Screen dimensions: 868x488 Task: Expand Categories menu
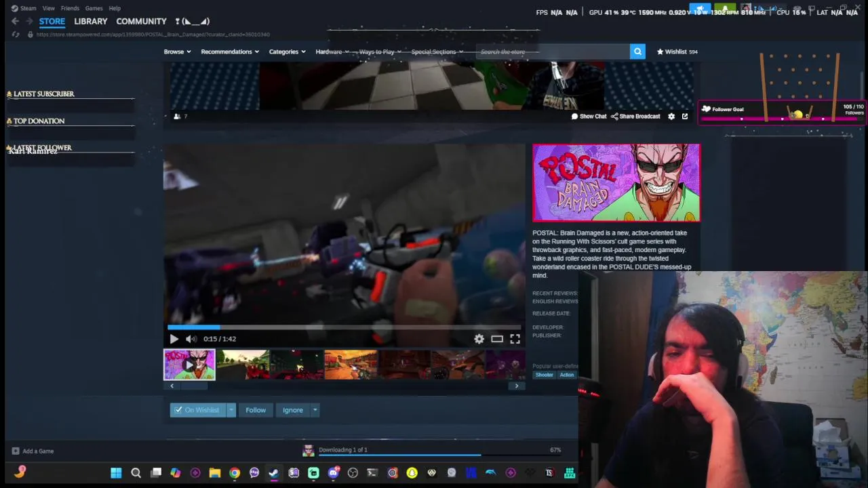pyautogui.click(x=287, y=52)
